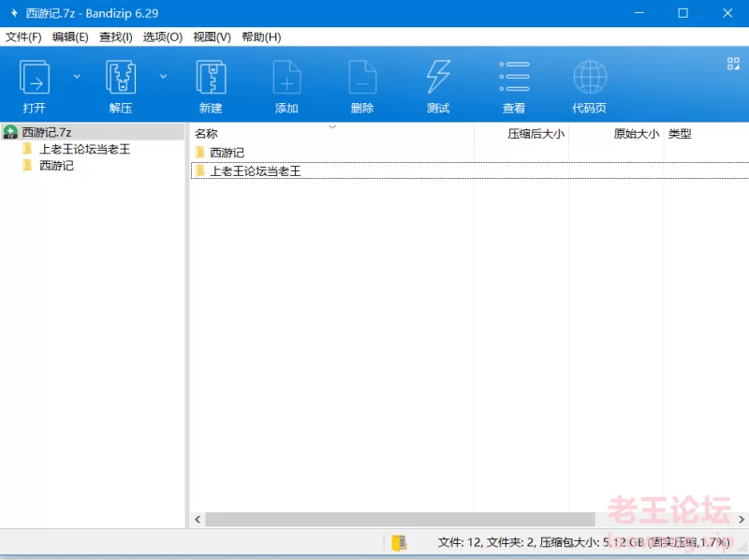Click the Test (测试) lightning icon

point(438,77)
